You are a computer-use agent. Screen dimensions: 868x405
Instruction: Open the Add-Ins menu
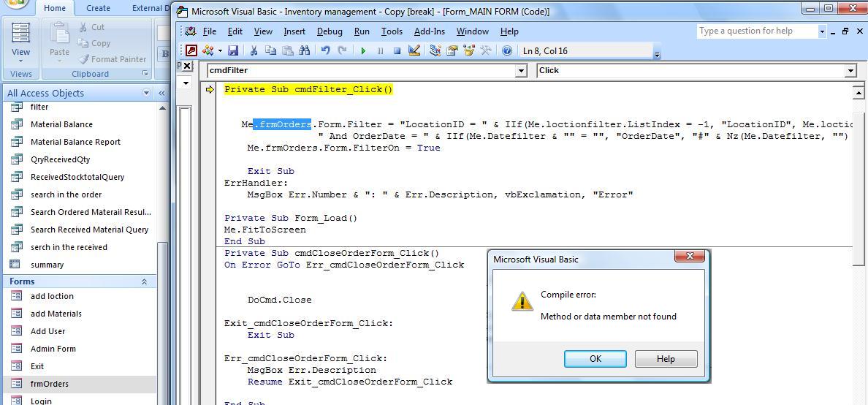click(x=430, y=31)
